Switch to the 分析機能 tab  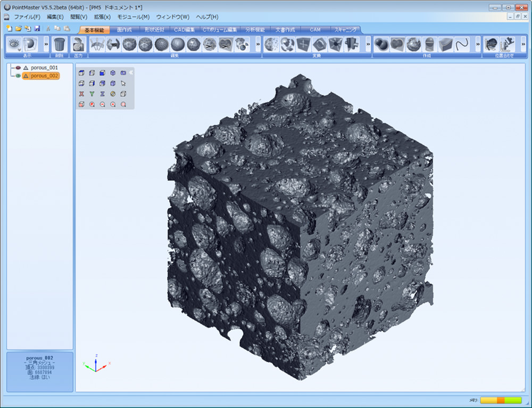(255, 30)
